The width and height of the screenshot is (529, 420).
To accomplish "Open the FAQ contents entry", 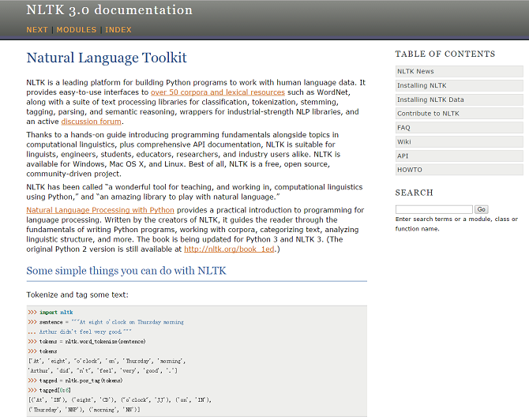I will point(460,128).
